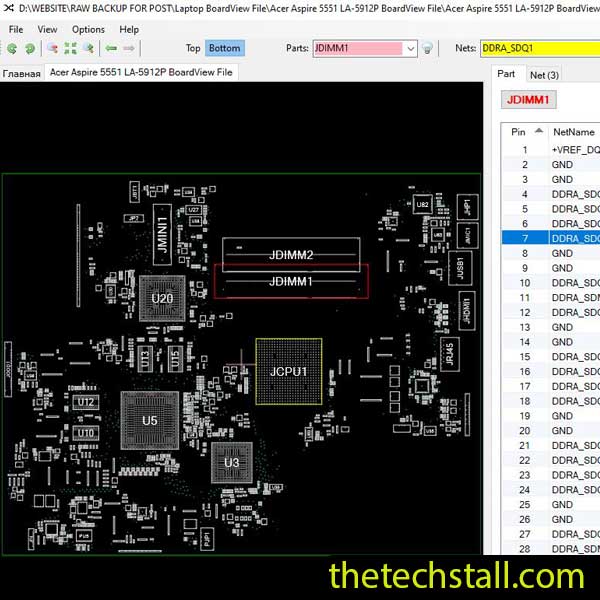Image resolution: width=600 pixels, height=600 pixels.
Task: Select the JP2 component on the board
Action: tap(134, 218)
